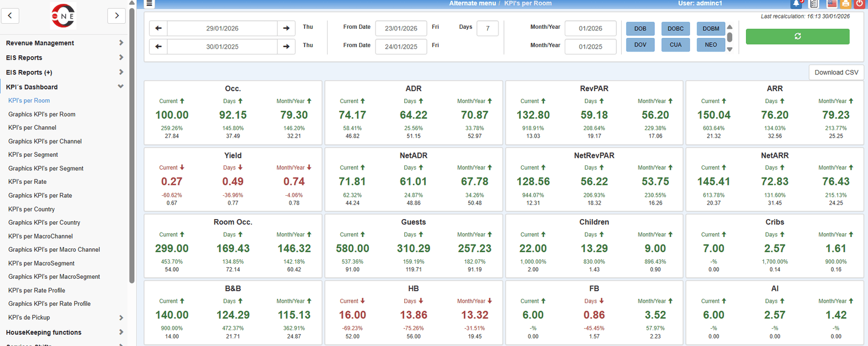This screenshot has height=346, width=868.
Task: Open the notifications bell icon
Action: pyautogui.click(x=796, y=4)
